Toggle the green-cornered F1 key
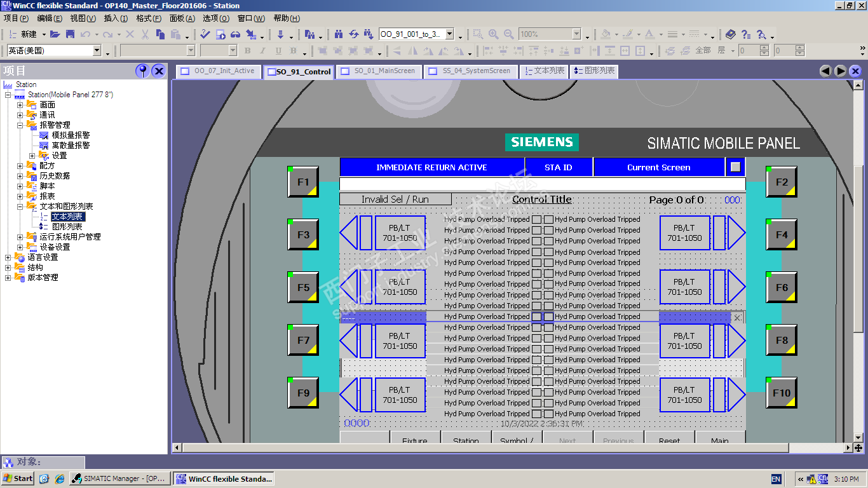 coord(304,182)
